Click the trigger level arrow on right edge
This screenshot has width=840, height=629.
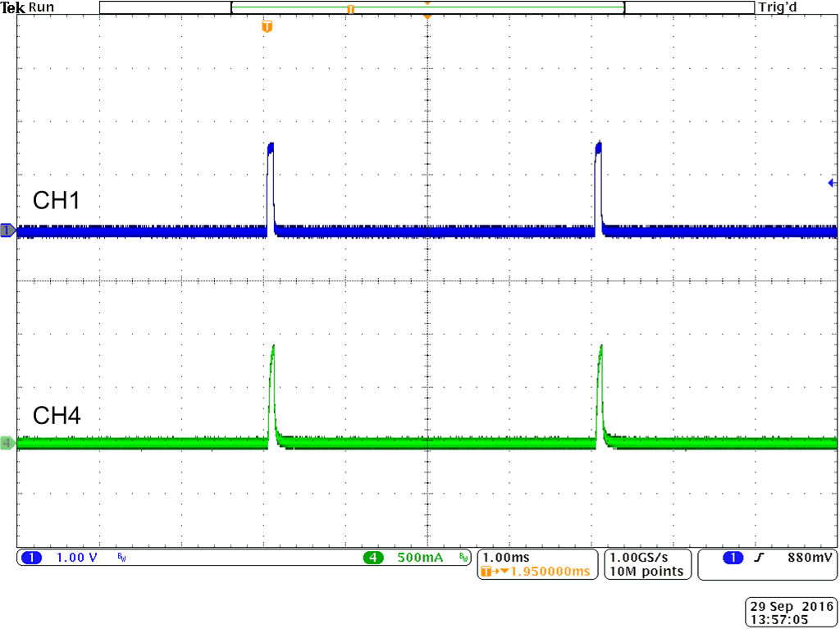click(832, 182)
